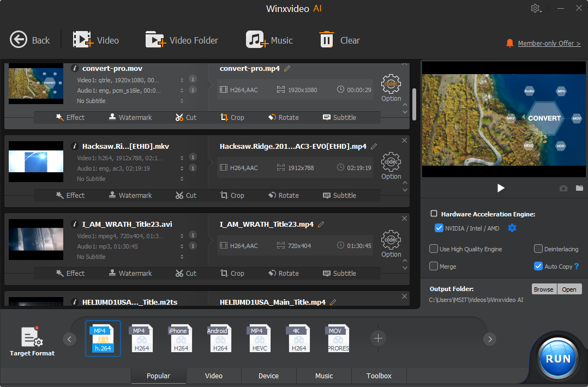Take a snapshot with the camera icon

click(x=563, y=188)
